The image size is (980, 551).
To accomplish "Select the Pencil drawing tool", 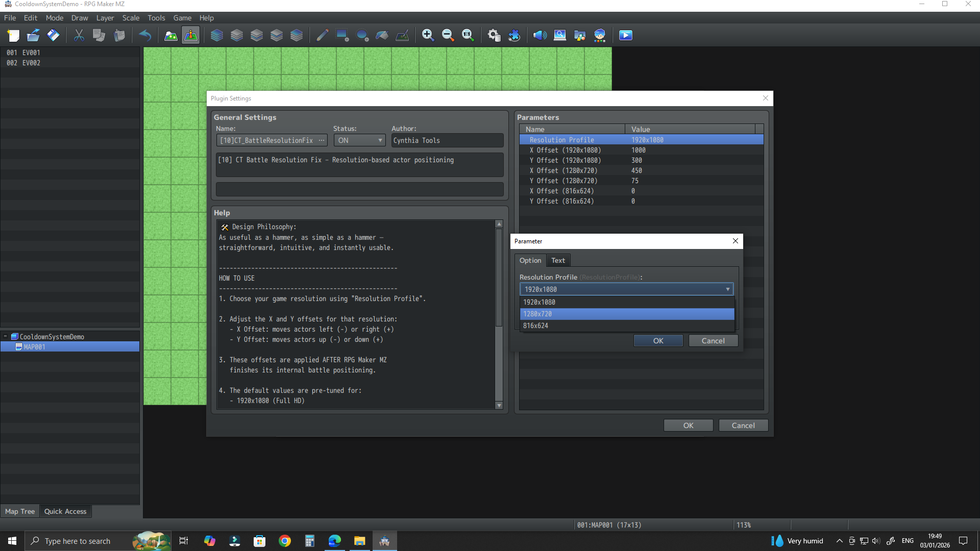I will pos(322,35).
